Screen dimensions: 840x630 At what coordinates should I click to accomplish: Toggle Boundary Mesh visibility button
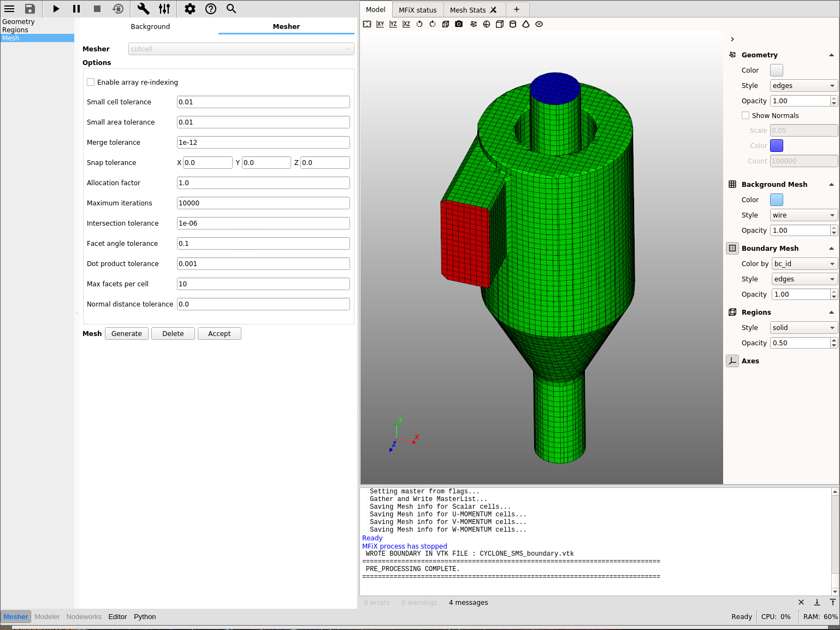tap(732, 249)
